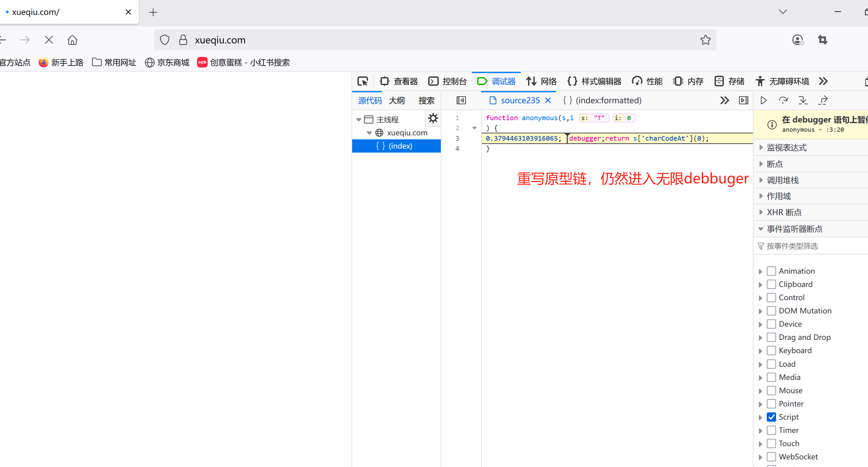The height and width of the screenshot is (467, 868).
Task: Click the element picker icon
Action: [x=362, y=81]
